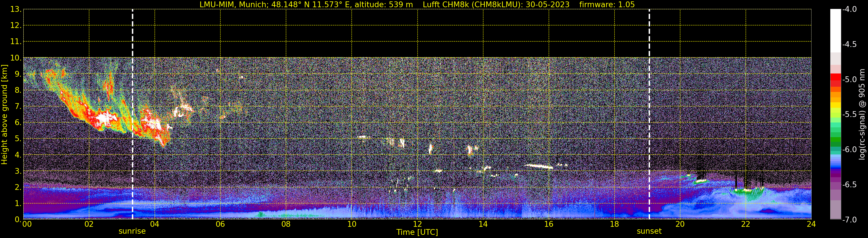The image size is (868, 238).
Task: Click the 24 time tick label
Action: tap(811, 224)
